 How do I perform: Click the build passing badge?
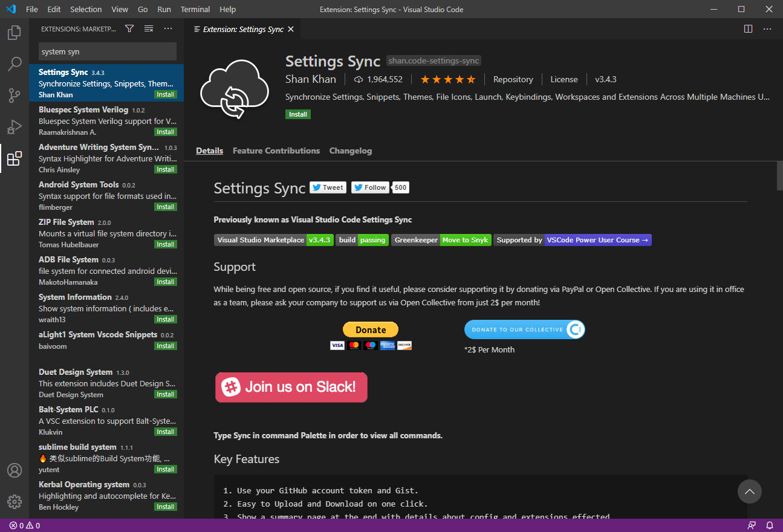[x=362, y=240]
